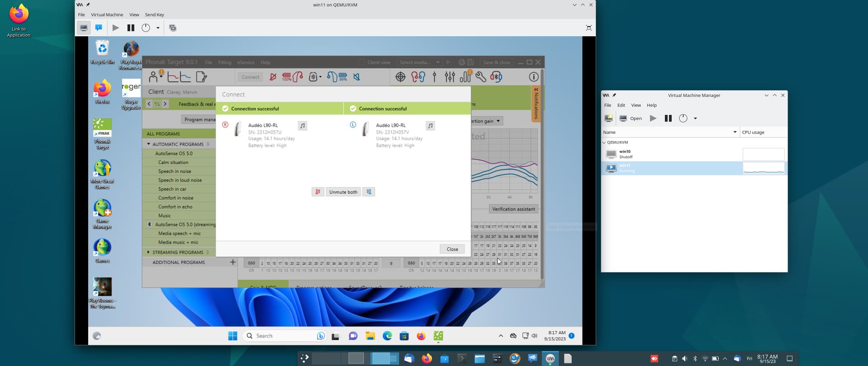The width and height of the screenshot is (868, 366).
Task: Click the Snapshots icon in VM toolbar
Action: point(173,28)
